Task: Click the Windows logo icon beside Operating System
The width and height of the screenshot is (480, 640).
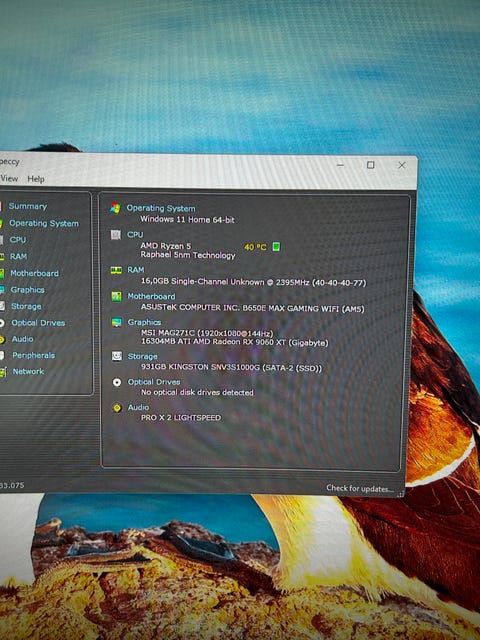Action: tap(116, 208)
